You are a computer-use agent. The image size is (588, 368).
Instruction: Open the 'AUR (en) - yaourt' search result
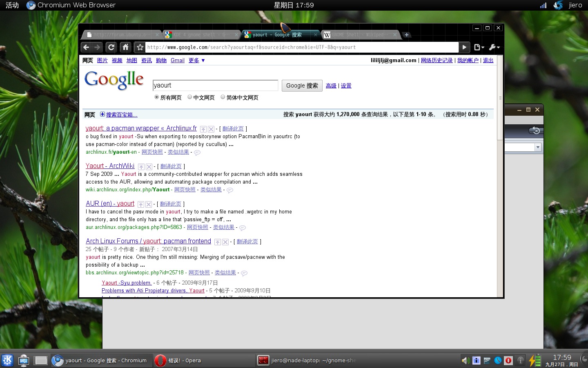point(110,204)
